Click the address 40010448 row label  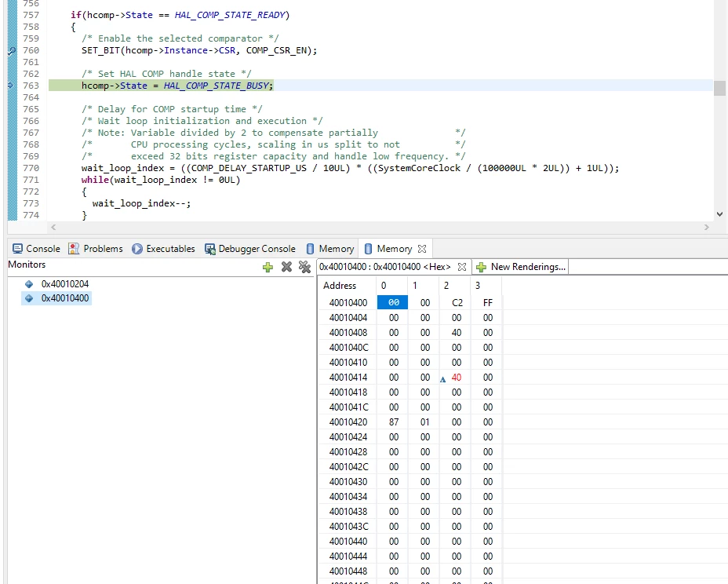[348, 571]
